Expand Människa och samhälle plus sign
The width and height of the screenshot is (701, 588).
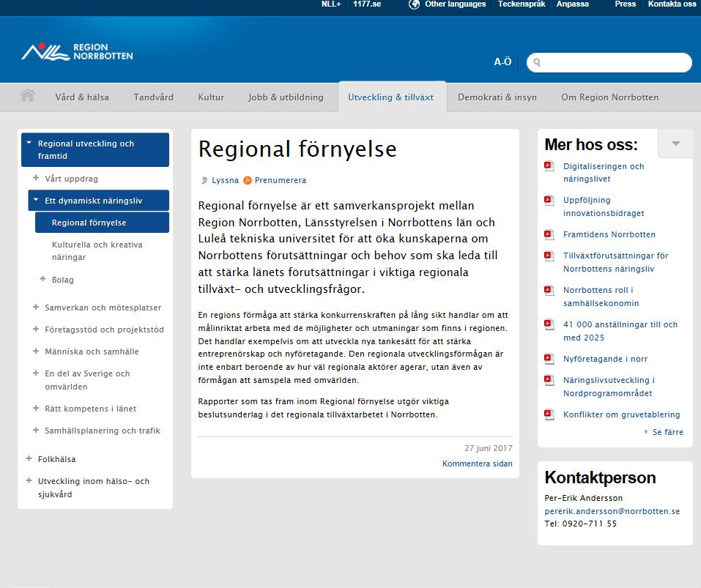(x=36, y=351)
